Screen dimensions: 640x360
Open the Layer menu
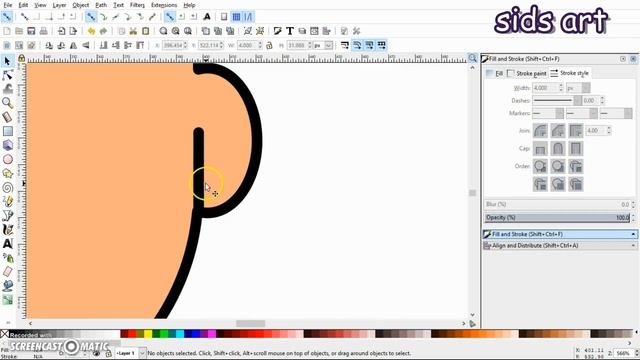pyautogui.click(x=59, y=5)
